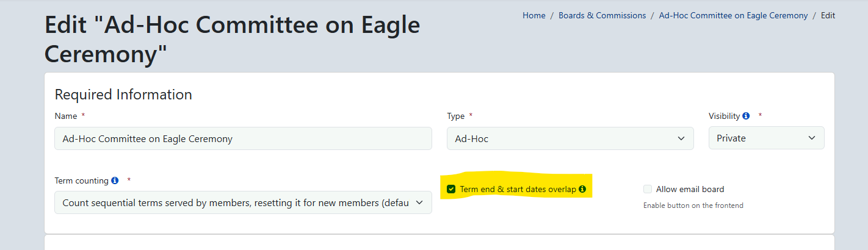868x250 pixels.
Task: Click the Required Information section heading
Action: (123, 95)
